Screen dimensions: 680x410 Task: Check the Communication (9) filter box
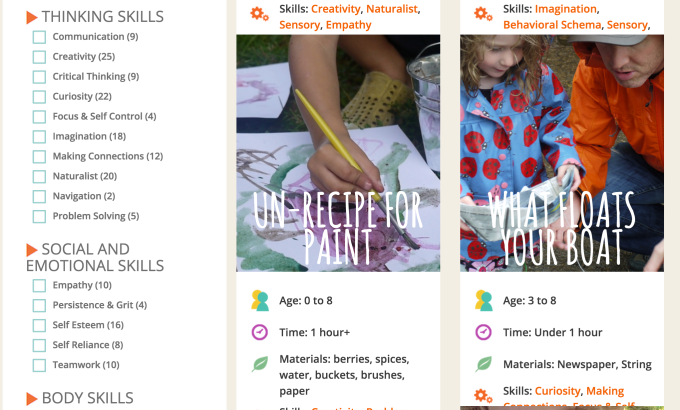39,37
